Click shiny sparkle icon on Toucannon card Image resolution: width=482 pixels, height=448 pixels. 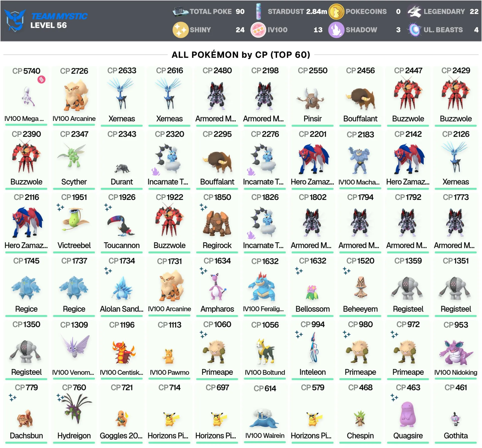tap(108, 207)
